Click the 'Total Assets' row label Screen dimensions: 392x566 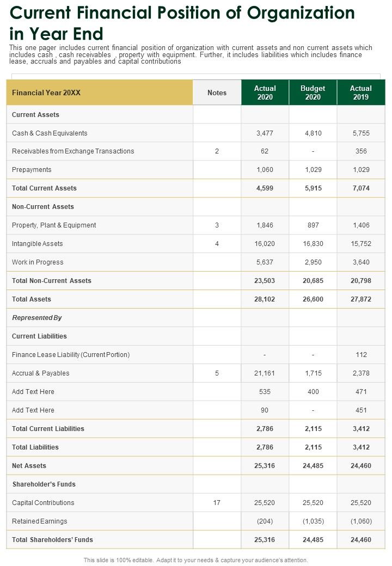coord(32,299)
